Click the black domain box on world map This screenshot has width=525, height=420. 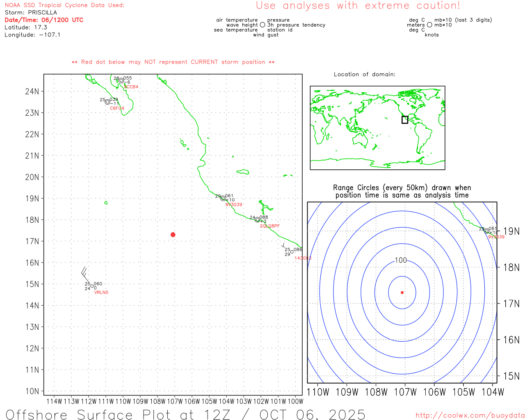[x=405, y=120]
